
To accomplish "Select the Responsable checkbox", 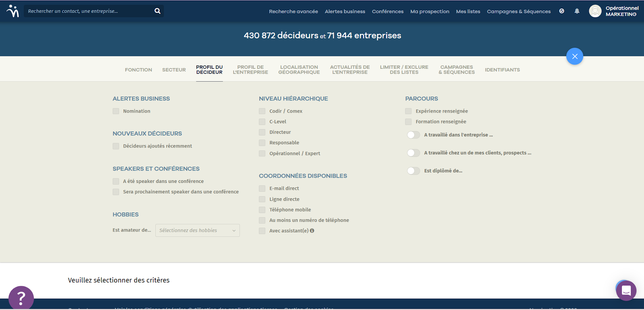I will coord(262,143).
